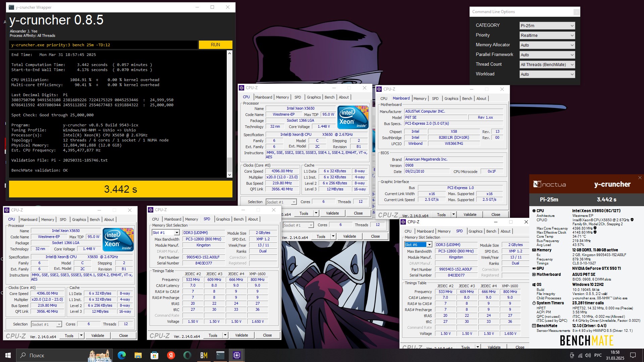Click title icon of Slot #6 SPD CPU-Z window
Image resolution: width=644 pixels, height=362 pixels.
click(x=403, y=222)
